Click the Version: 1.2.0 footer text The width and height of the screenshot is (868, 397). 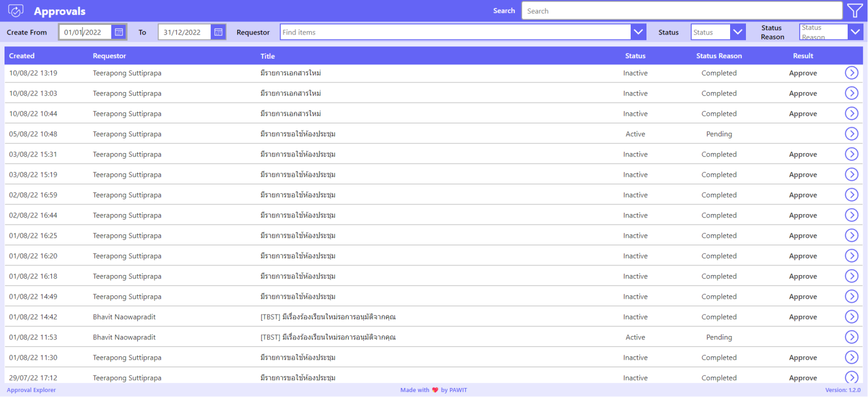click(x=844, y=390)
